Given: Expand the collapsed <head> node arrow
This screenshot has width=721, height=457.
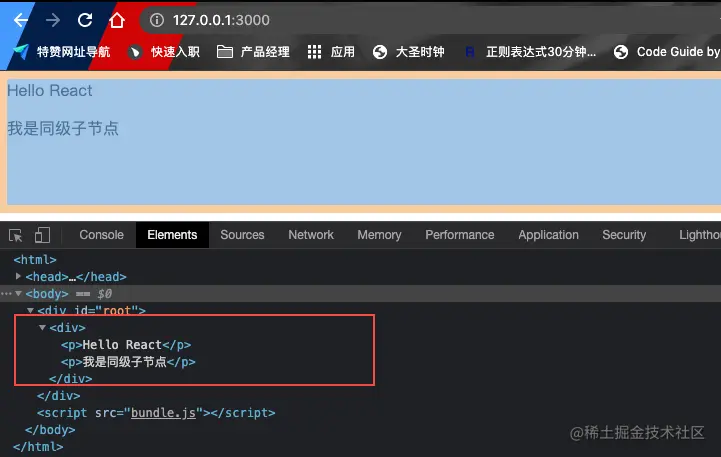Looking at the screenshot, I should (x=18, y=276).
